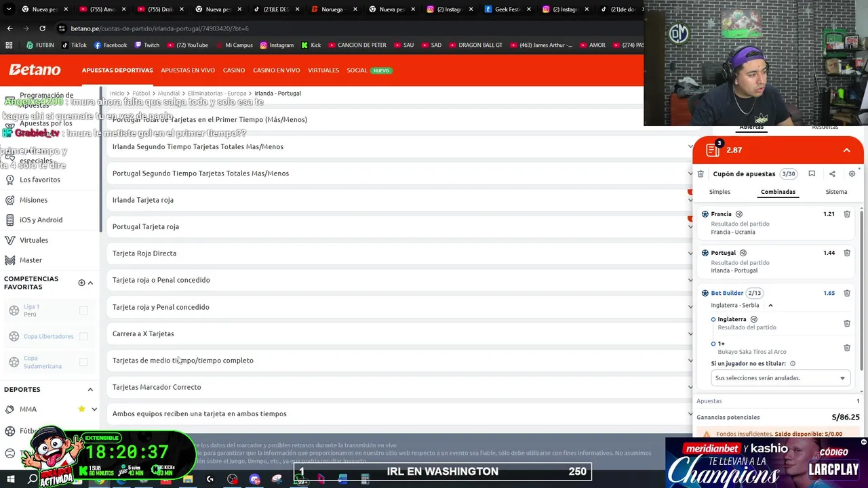Expand the MMA sport chevron
The width and height of the screenshot is (868, 488).
pos(94,409)
